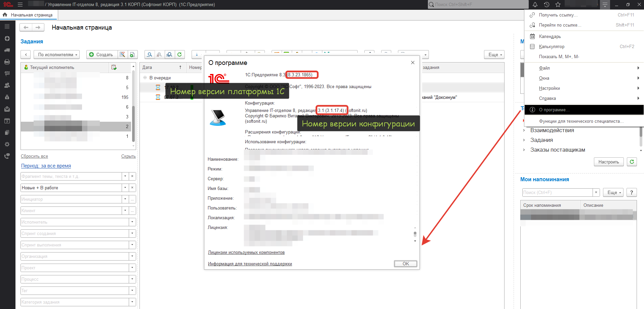The image size is (644, 309).
Task: Click the green refresh icon in tasks toolbar
Action: click(x=179, y=54)
